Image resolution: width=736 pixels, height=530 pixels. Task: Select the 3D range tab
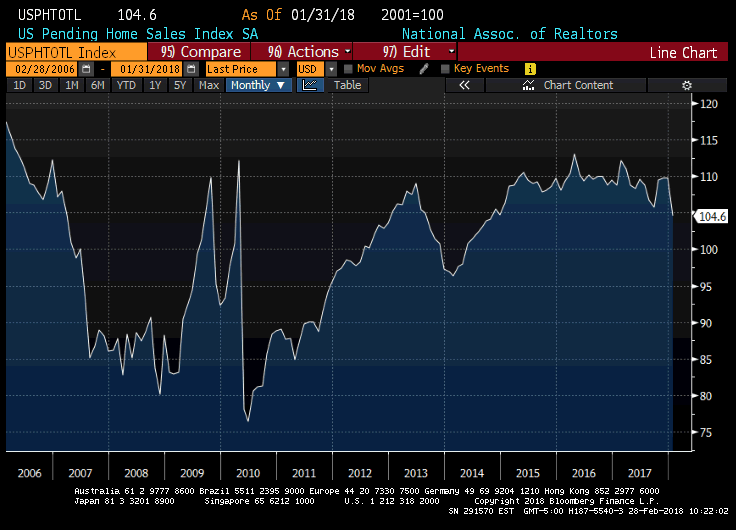(x=45, y=85)
